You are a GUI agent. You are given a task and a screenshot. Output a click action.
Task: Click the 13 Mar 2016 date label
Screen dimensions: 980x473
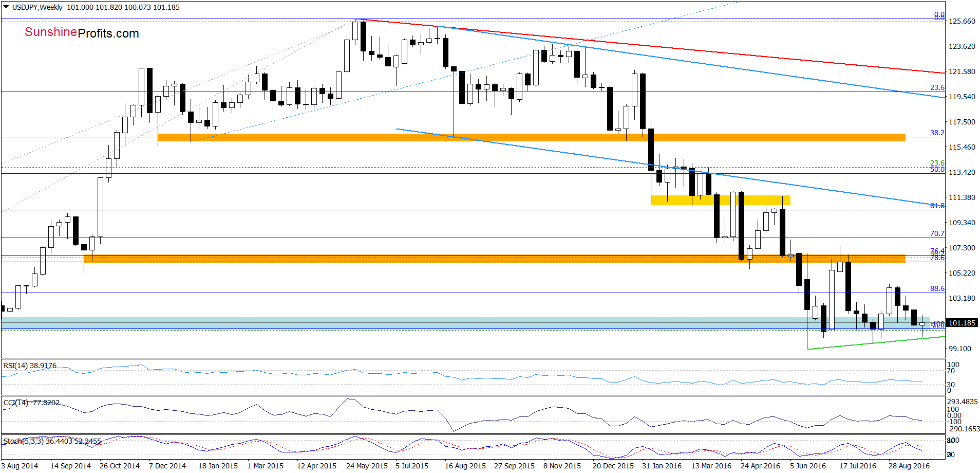point(711,466)
